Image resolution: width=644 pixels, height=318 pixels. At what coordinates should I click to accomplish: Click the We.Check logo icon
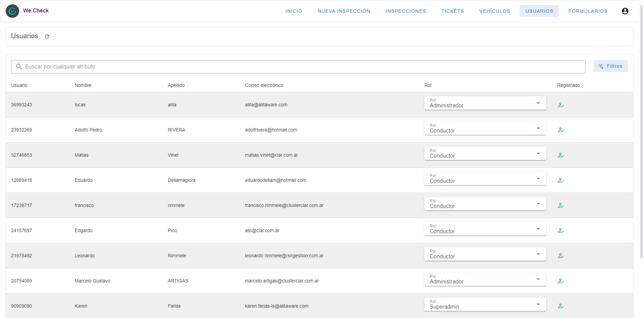coord(12,11)
